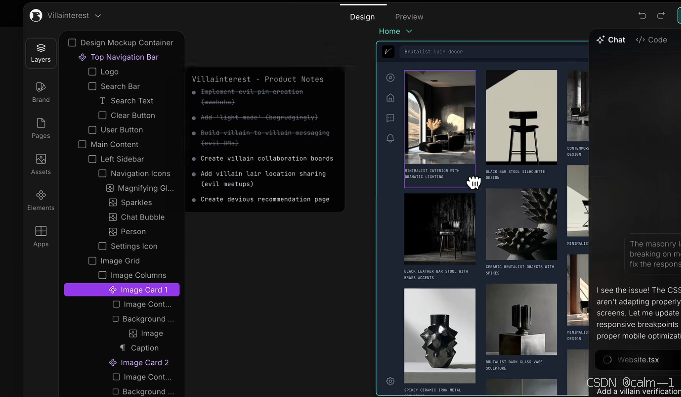The width and height of the screenshot is (681, 397).
Task: Click the redo arrow icon
Action: [661, 16]
